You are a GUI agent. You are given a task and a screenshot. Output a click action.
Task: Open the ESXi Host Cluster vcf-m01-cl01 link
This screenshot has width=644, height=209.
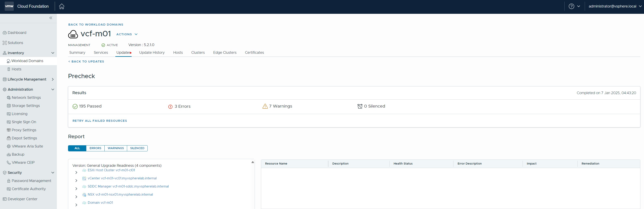click(x=111, y=170)
